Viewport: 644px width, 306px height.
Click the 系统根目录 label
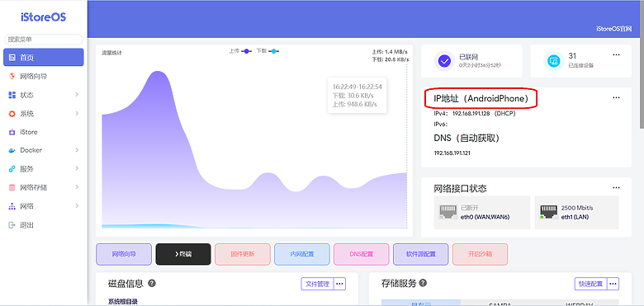pos(123,302)
